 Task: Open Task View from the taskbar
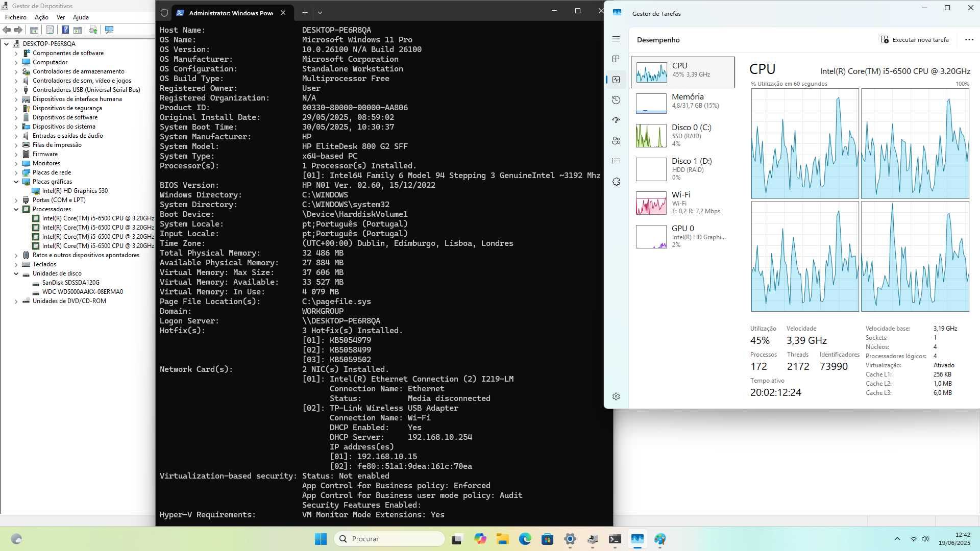(x=457, y=539)
